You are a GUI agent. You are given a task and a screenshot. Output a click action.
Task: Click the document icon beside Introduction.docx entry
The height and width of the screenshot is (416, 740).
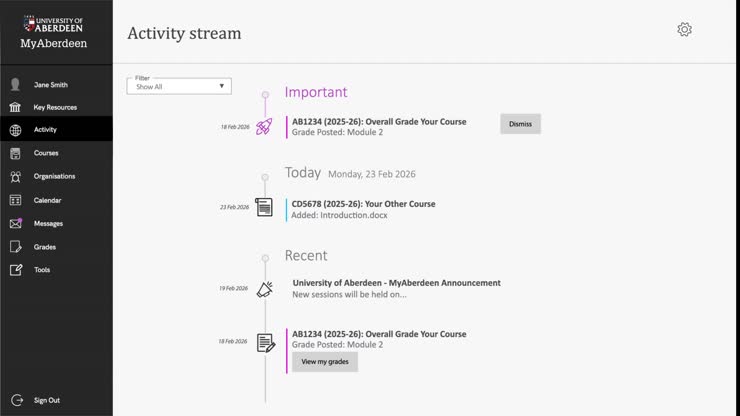click(x=264, y=207)
